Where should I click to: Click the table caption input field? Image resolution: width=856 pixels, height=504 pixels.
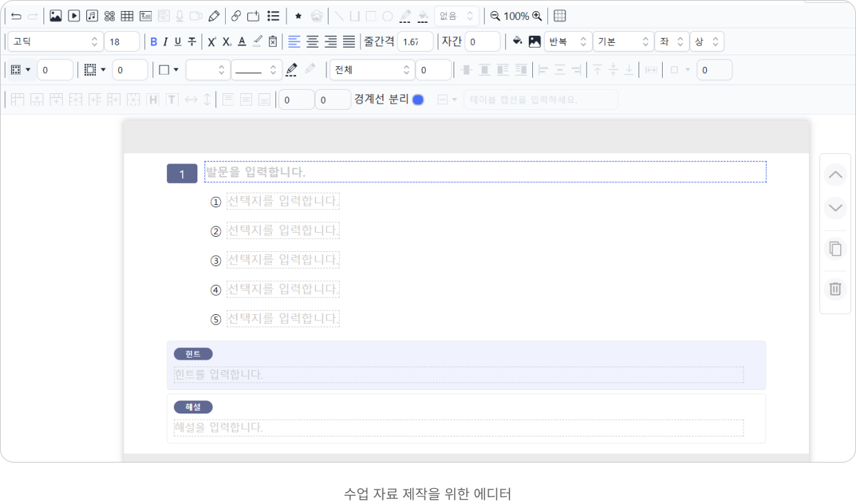541,99
